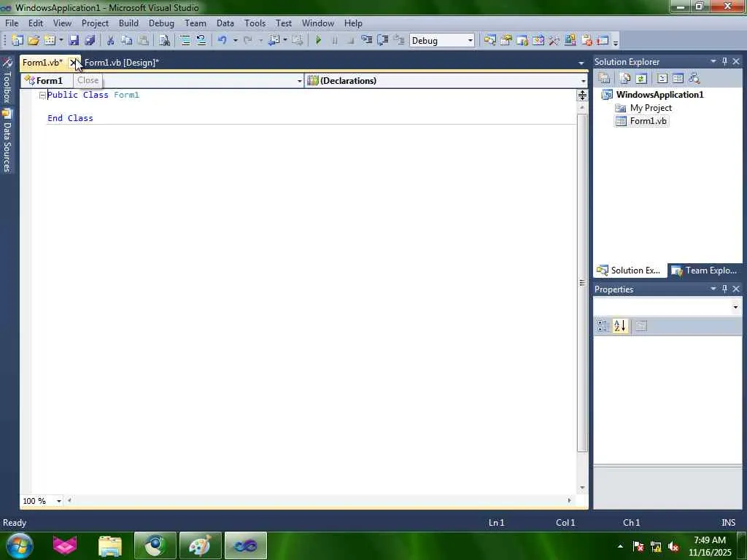Click the Properties icon in Solution Explorer toolbar
The height and width of the screenshot is (560, 747).
tap(605, 79)
